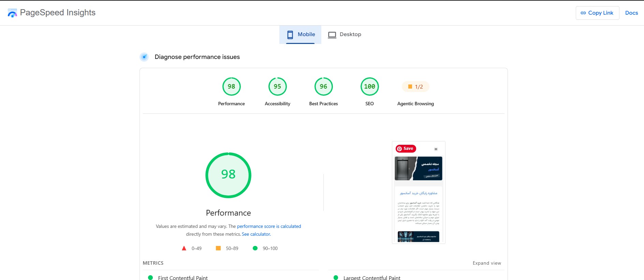
Task: Click the First Contentful Paint metric
Action: point(183,278)
